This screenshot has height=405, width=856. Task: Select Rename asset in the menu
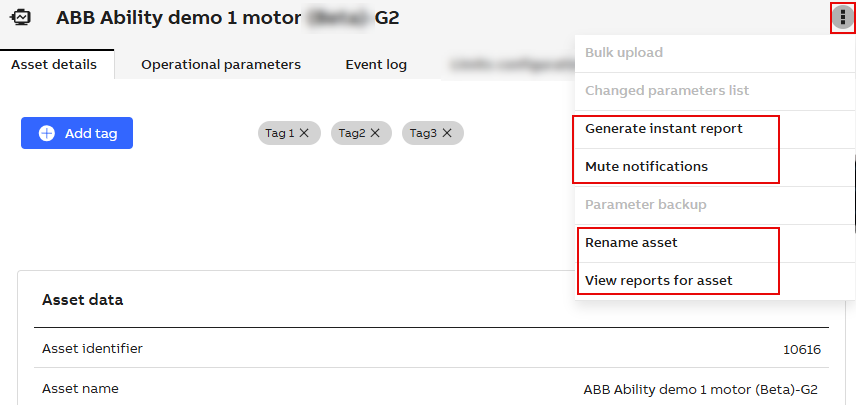[x=631, y=243]
